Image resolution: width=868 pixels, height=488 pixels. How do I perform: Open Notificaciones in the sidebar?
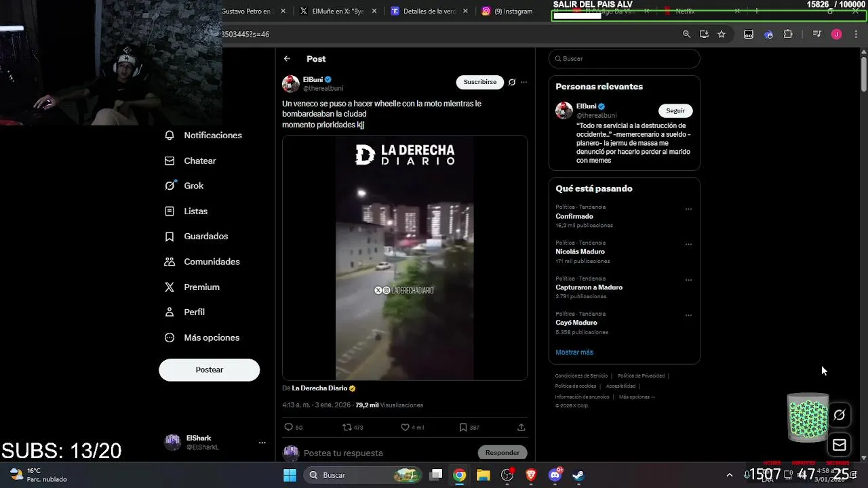203,136
